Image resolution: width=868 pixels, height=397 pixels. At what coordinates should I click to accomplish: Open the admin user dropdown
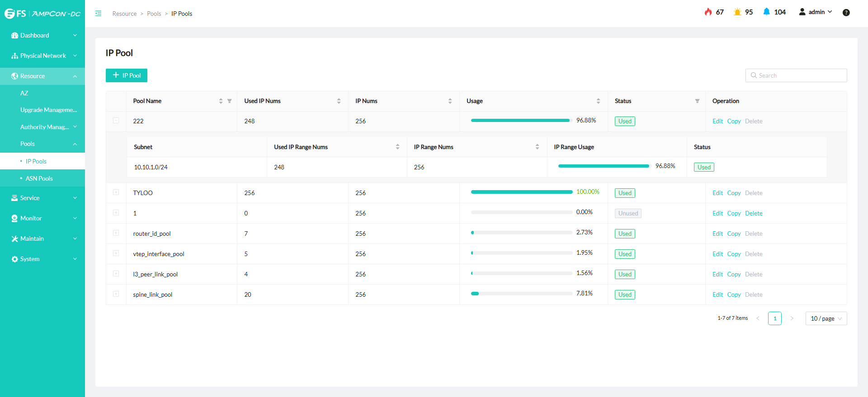pyautogui.click(x=816, y=12)
